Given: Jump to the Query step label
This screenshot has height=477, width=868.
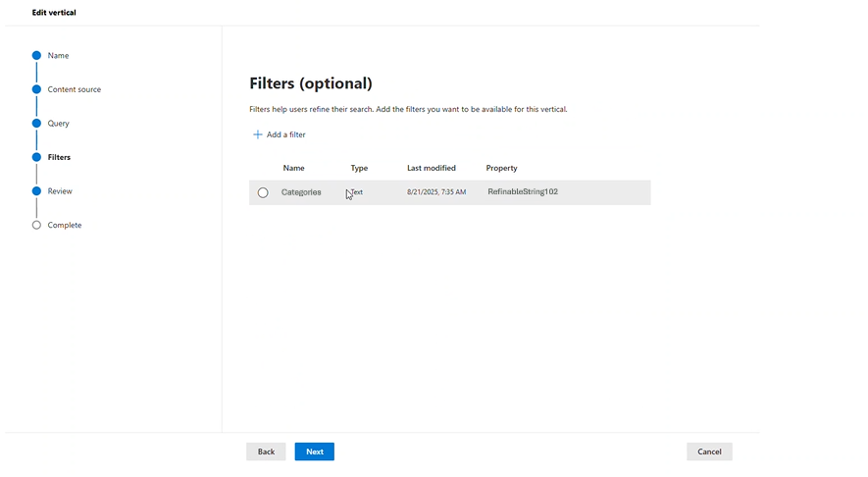Looking at the screenshot, I should pyautogui.click(x=58, y=124).
